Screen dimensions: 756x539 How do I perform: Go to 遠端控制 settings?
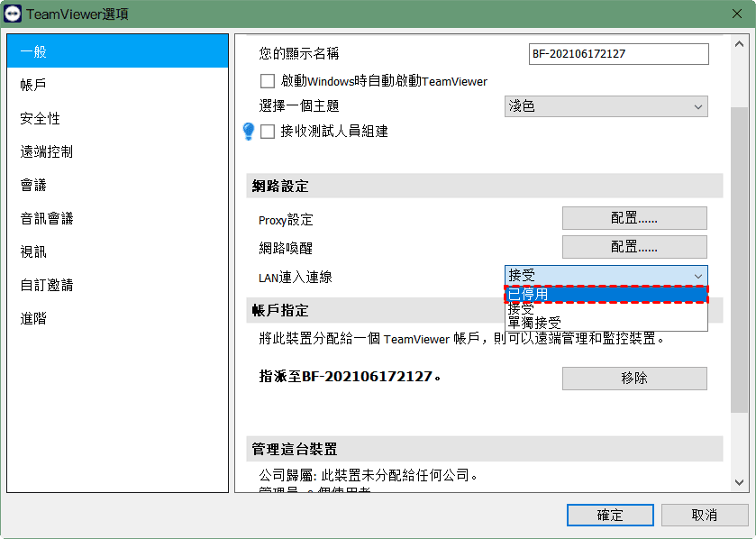(x=118, y=151)
